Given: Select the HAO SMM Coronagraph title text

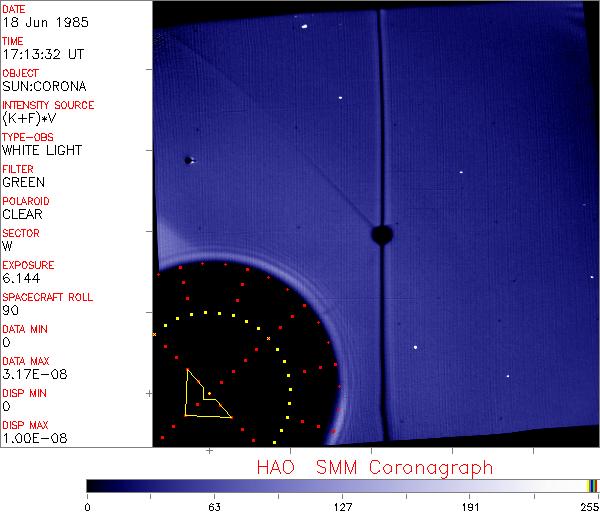Looking at the screenshot, I should pyautogui.click(x=374, y=467).
